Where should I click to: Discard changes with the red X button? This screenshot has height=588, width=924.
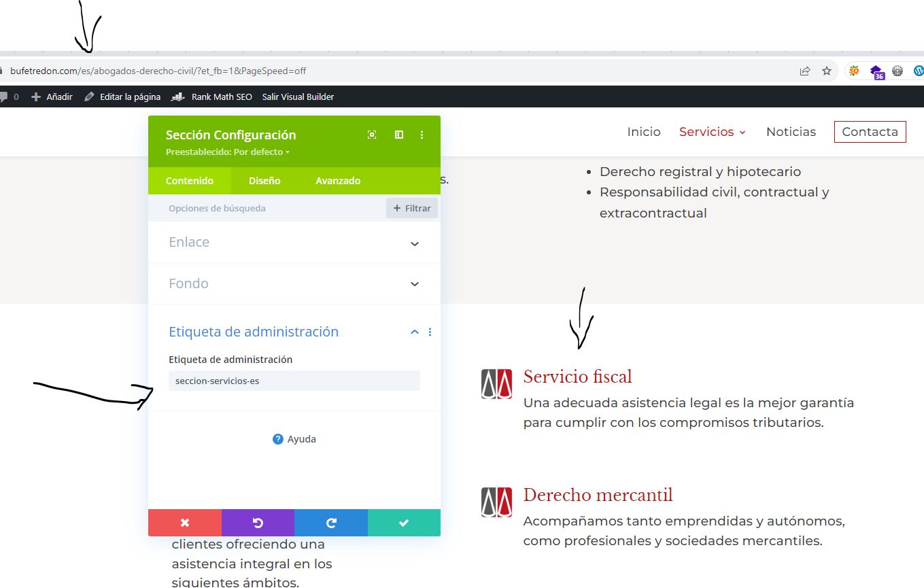(185, 523)
